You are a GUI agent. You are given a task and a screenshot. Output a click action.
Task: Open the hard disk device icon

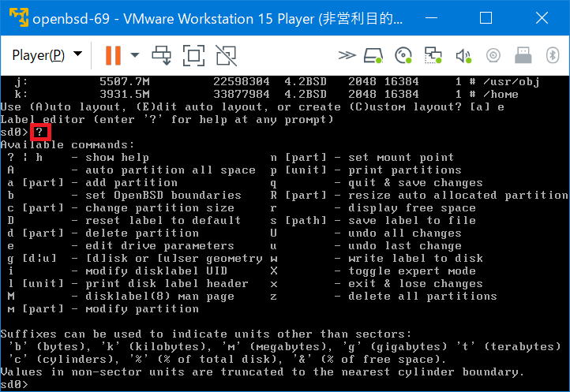point(373,55)
